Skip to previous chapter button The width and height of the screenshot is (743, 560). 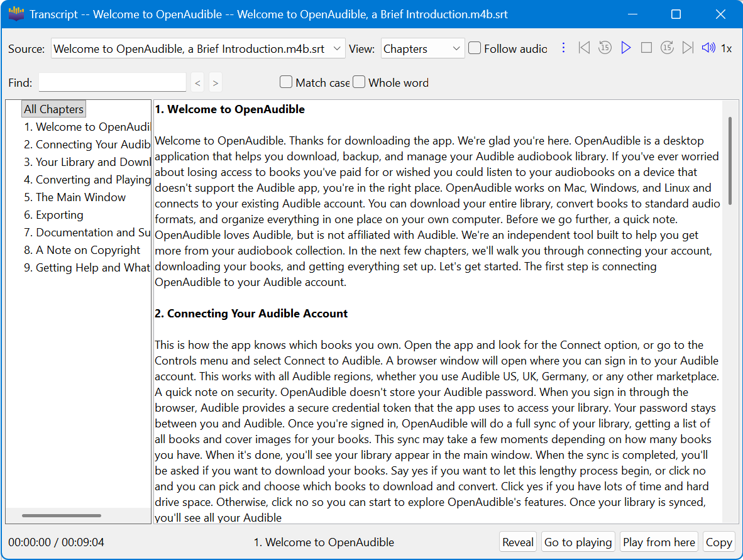(584, 48)
